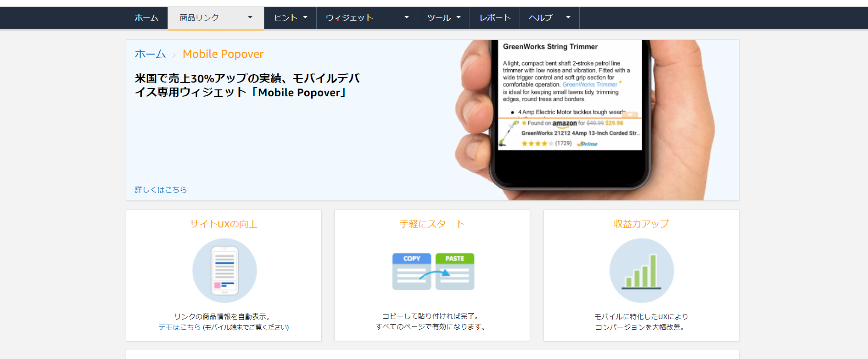This screenshot has height=359, width=868.
Task: Open the ヘルプ menu
Action: click(x=549, y=18)
